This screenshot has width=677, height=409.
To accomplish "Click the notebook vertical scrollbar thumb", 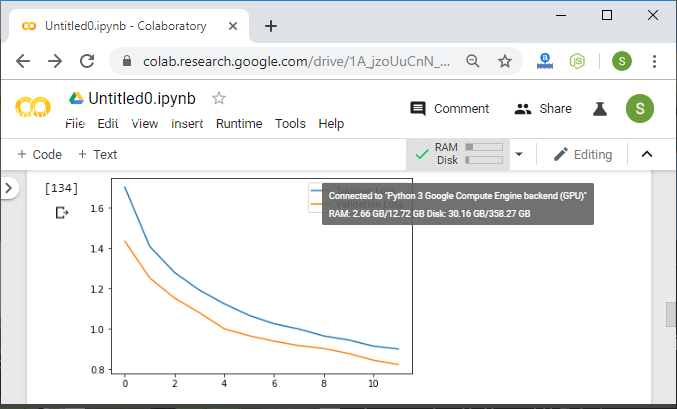I will coord(671,314).
